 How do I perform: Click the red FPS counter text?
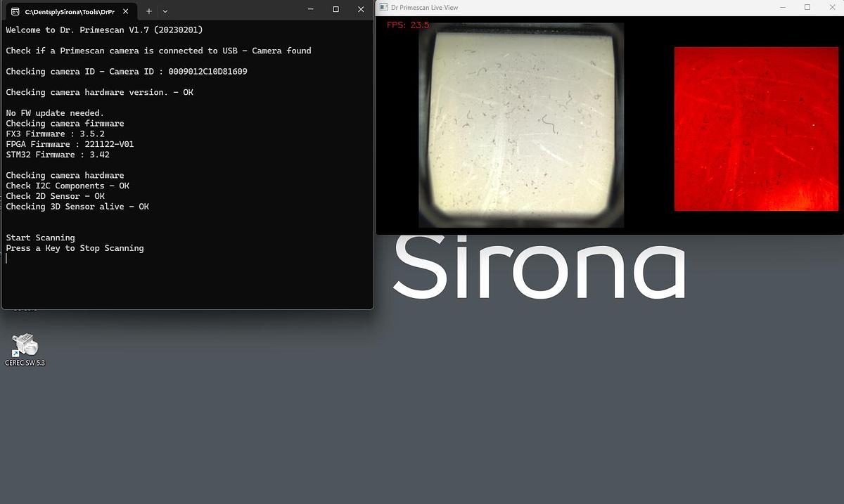(x=408, y=25)
